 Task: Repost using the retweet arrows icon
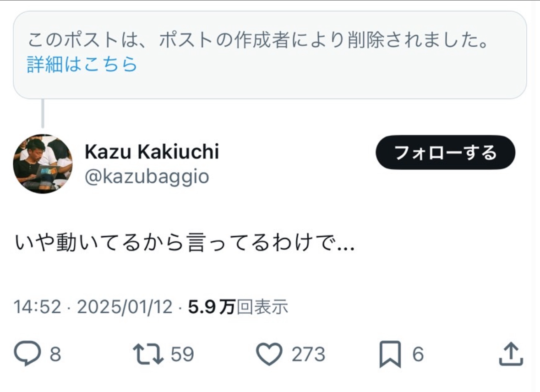coord(148,354)
